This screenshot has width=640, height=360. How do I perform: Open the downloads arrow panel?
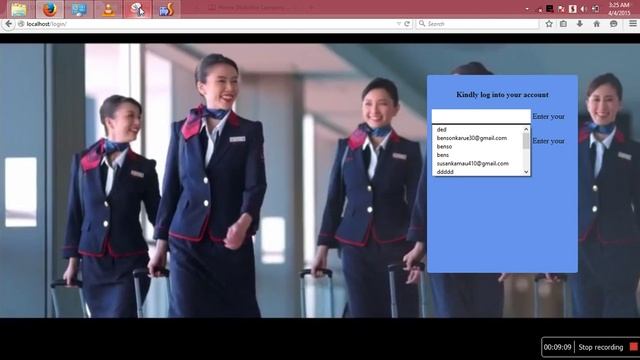[x=580, y=24]
